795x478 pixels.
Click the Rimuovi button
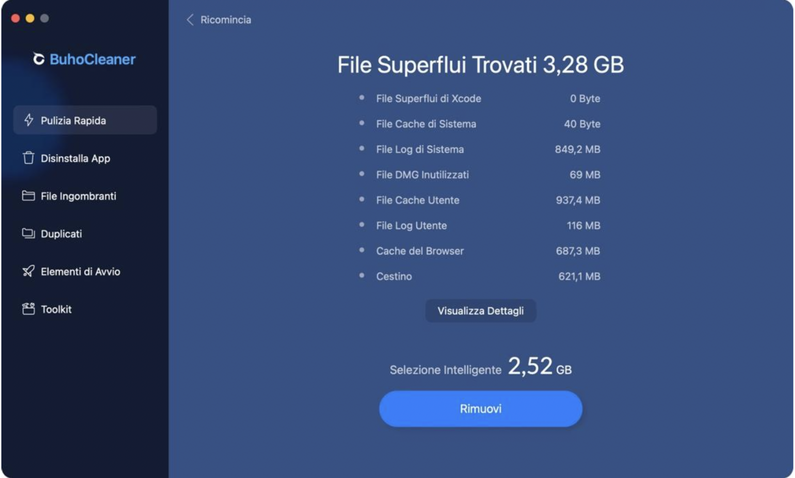(x=481, y=409)
